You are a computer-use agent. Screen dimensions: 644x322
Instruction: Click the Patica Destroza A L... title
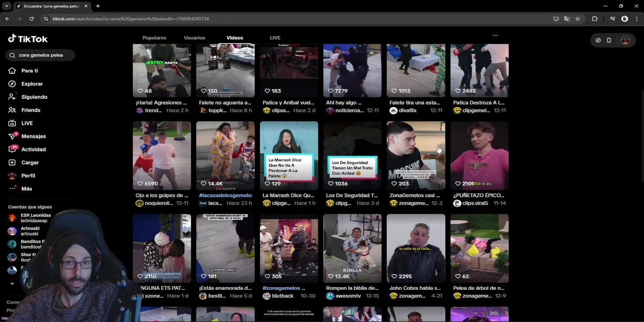479,103
